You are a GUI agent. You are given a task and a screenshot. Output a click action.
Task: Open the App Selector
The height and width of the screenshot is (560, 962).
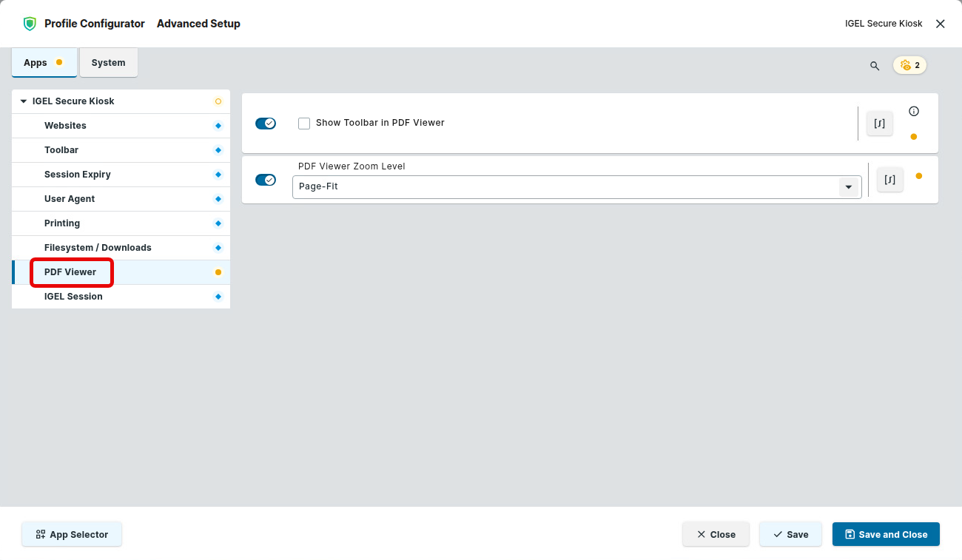(x=72, y=534)
